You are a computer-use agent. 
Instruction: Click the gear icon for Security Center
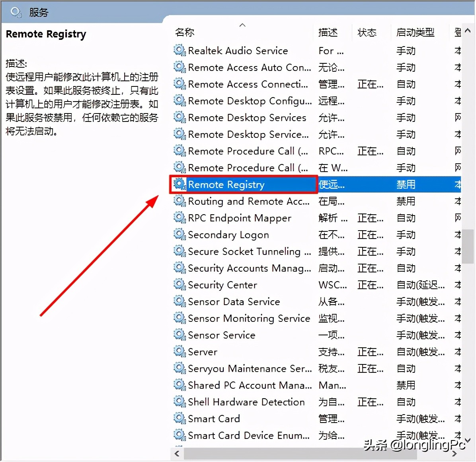(x=179, y=285)
